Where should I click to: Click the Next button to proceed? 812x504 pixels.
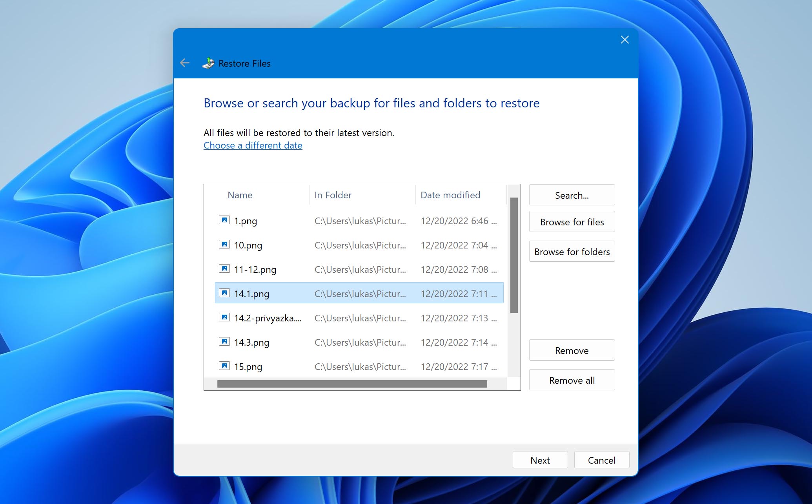click(x=539, y=459)
